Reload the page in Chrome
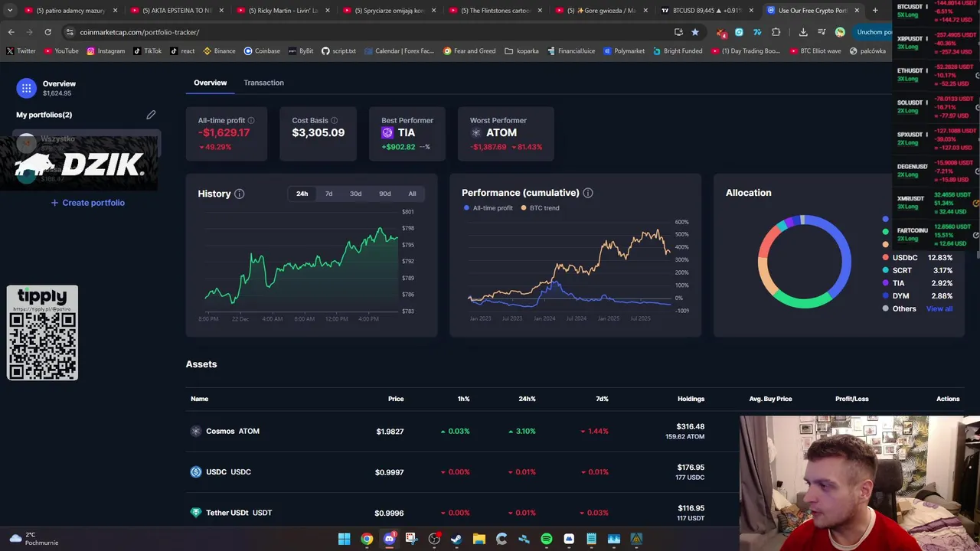980x551 pixels. click(47, 32)
